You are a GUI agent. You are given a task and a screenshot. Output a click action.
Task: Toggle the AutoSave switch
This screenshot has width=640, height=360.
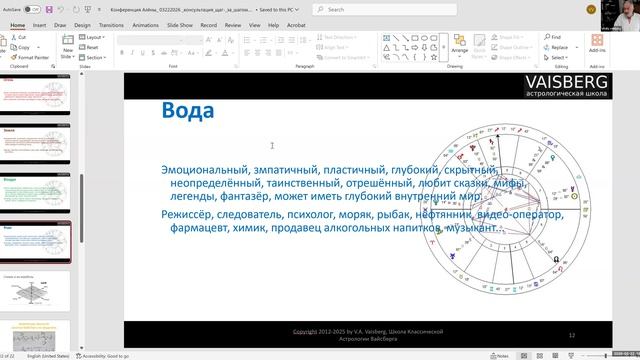[x=32, y=9]
